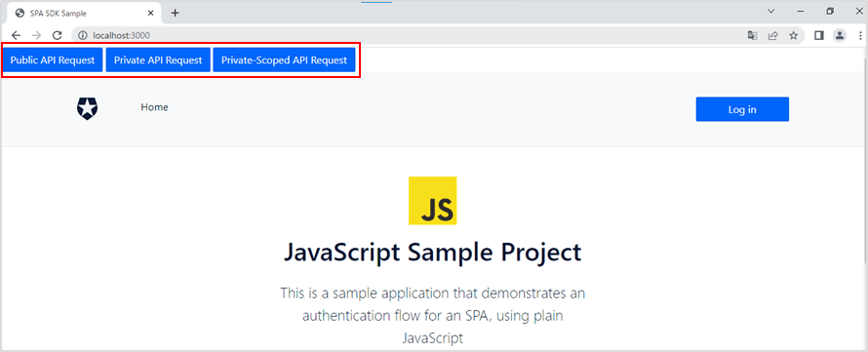Open the Home navigation link

(x=154, y=107)
